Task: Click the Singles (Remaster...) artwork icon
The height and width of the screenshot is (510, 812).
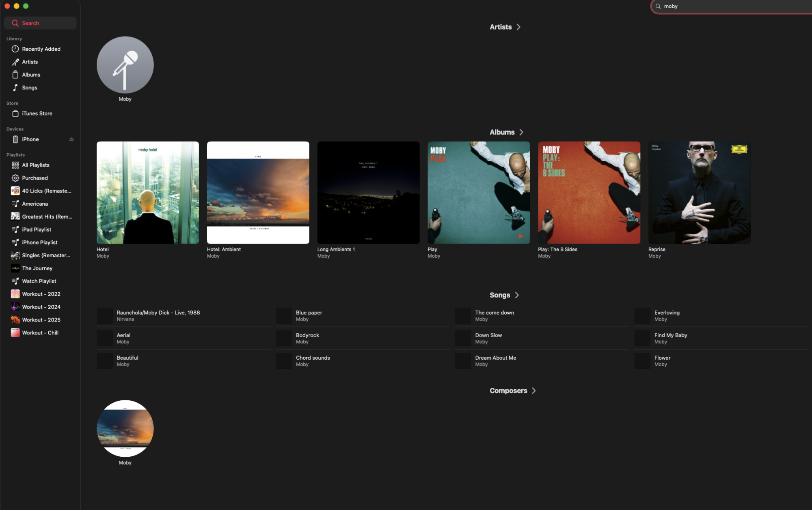Action: click(15, 256)
